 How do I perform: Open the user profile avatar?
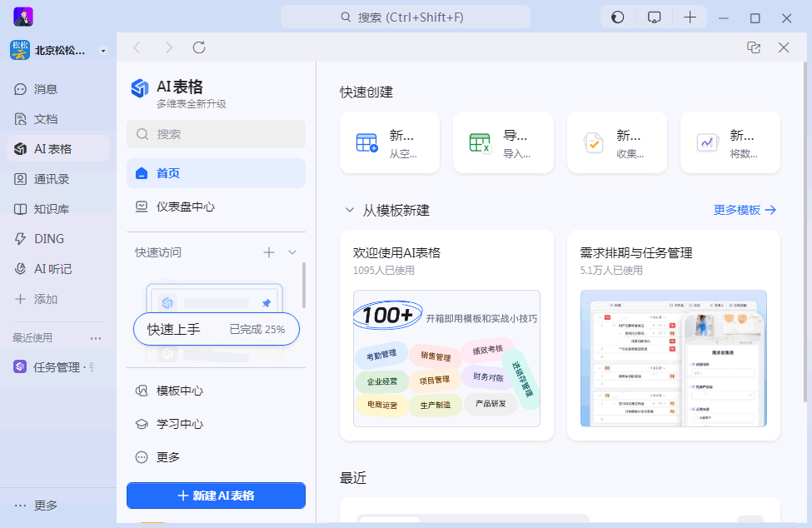click(22, 17)
